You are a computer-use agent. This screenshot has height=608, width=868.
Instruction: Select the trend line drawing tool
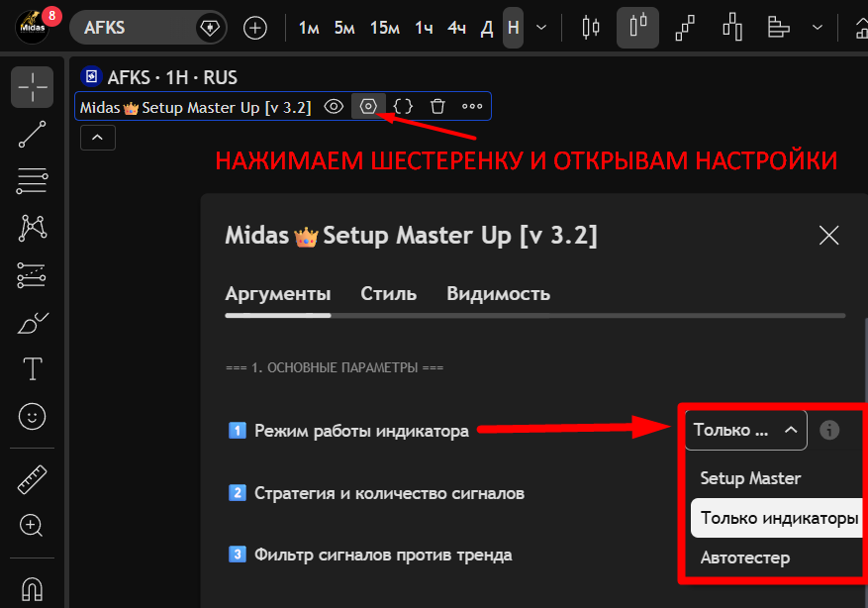(x=33, y=134)
